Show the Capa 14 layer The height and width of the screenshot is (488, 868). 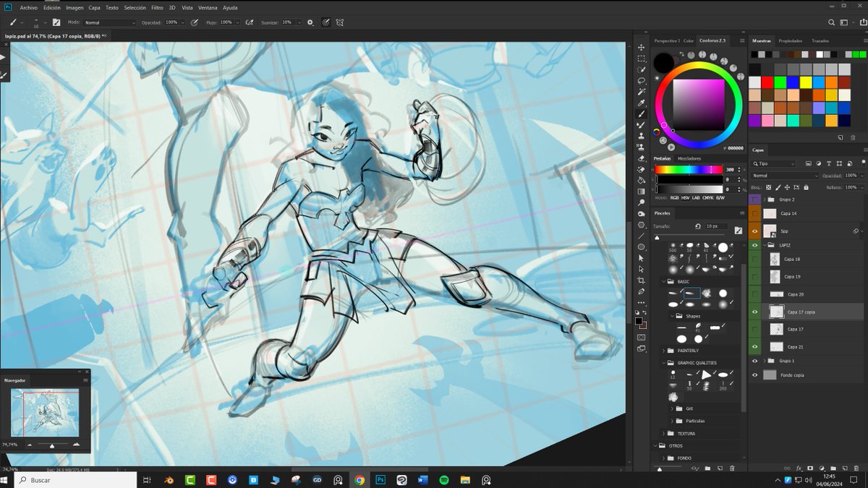pyautogui.click(x=755, y=214)
